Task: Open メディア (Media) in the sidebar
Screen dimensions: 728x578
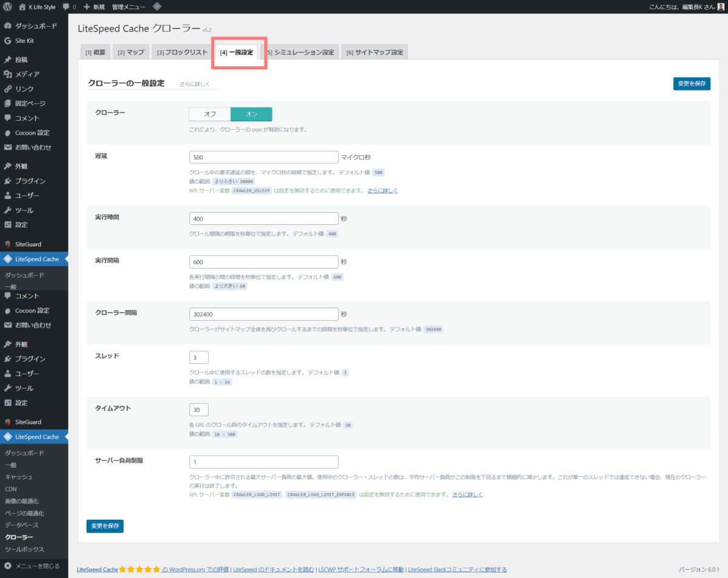Action: coord(27,74)
